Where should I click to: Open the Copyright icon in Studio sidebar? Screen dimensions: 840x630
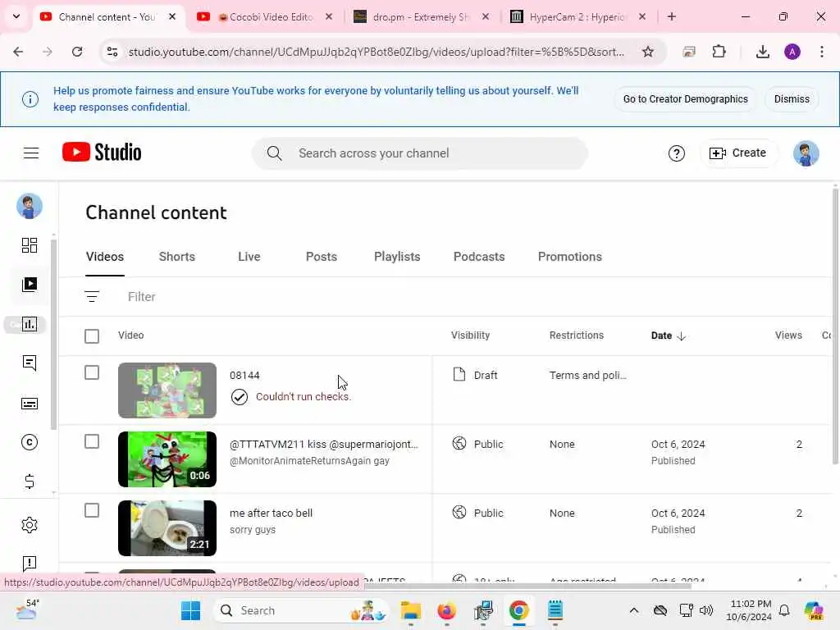pyautogui.click(x=30, y=442)
